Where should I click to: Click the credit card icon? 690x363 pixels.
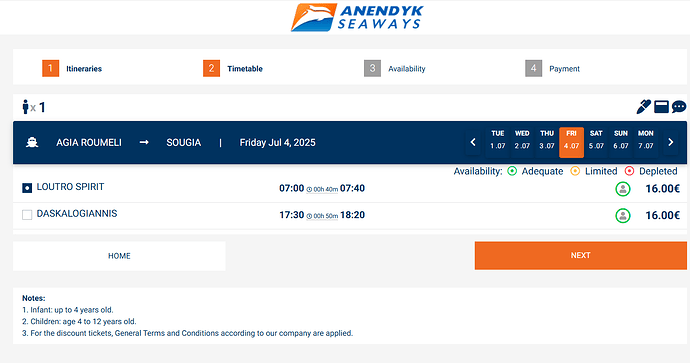661,106
